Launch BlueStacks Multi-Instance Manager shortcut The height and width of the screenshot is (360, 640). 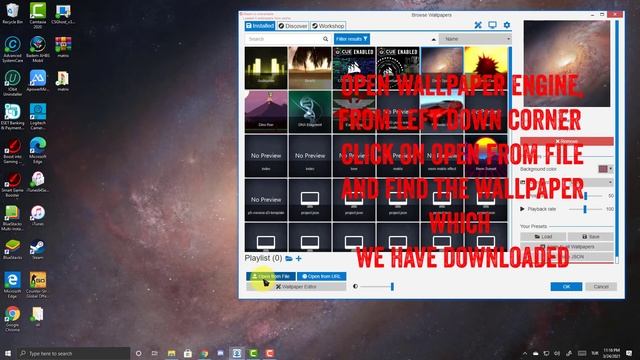(x=12, y=218)
